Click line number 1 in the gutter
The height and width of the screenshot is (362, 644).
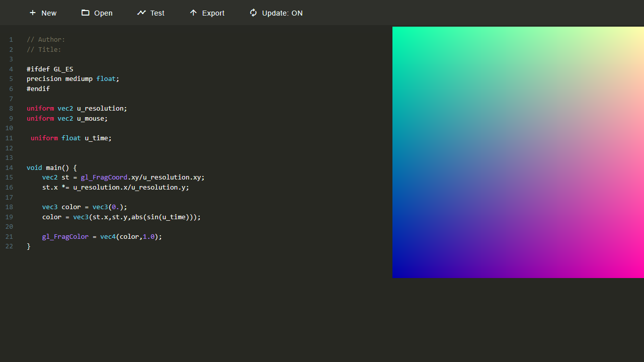[x=11, y=40]
